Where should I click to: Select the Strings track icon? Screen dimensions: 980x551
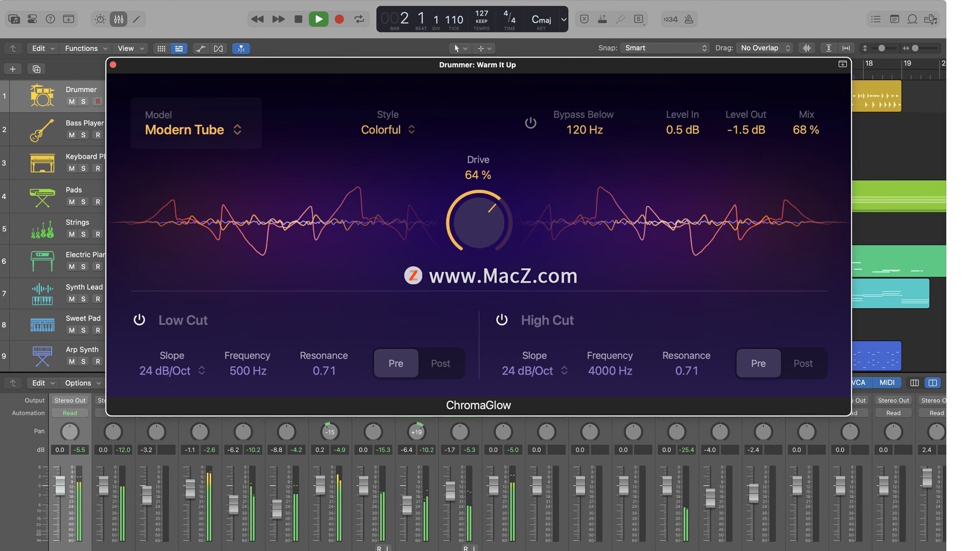coord(42,229)
